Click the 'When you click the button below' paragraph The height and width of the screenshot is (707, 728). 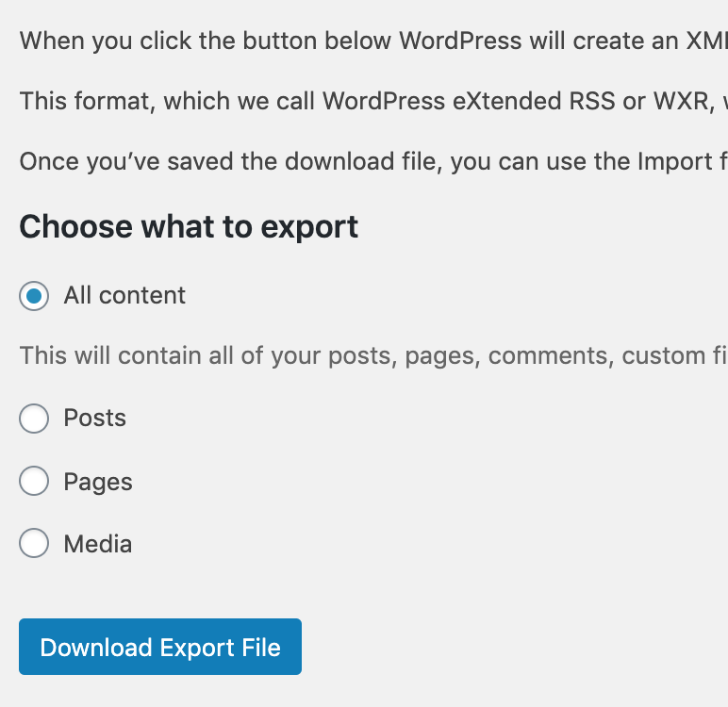pyautogui.click(x=373, y=41)
